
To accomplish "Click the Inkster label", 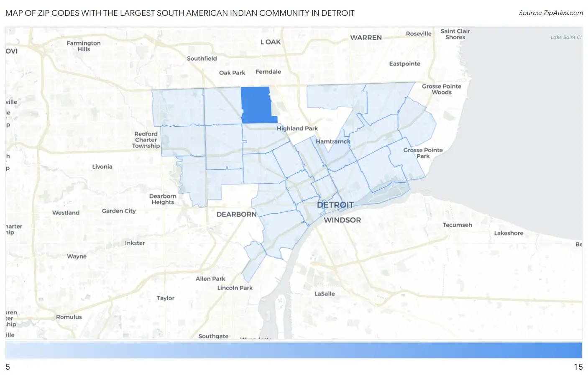I will tap(135, 243).
